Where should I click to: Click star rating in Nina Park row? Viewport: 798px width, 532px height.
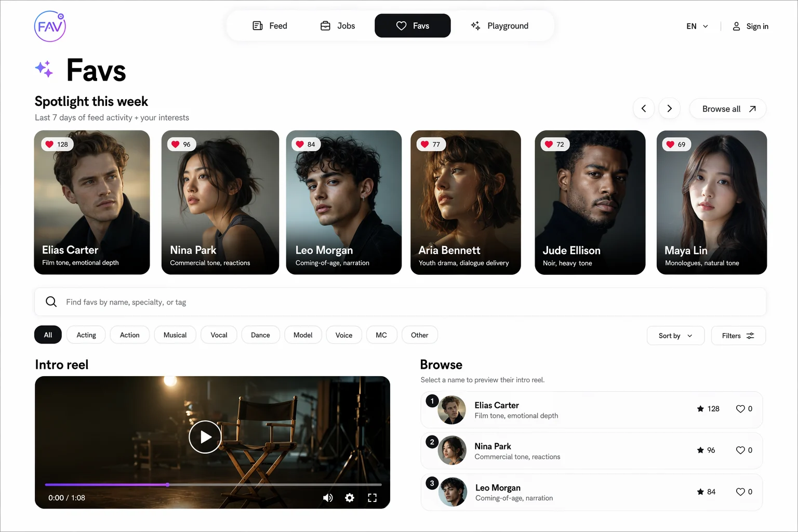pyautogui.click(x=706, y=450)
